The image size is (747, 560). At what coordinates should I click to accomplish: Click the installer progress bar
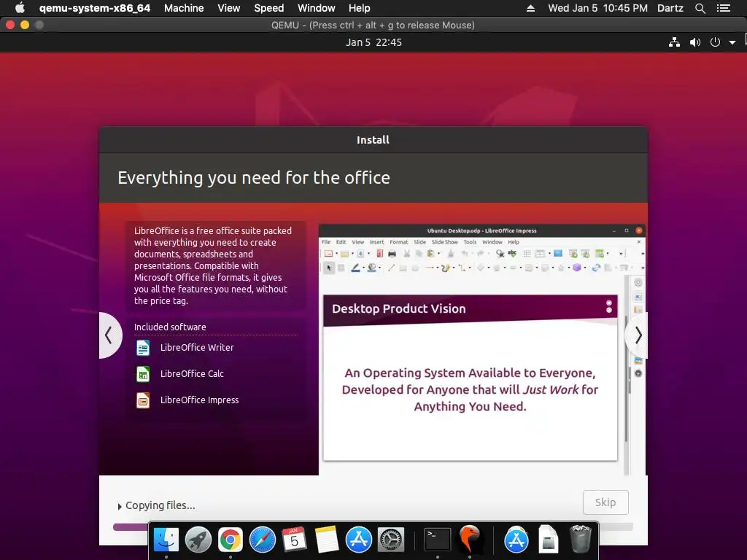pyautogui.click(x=373, y=526)
